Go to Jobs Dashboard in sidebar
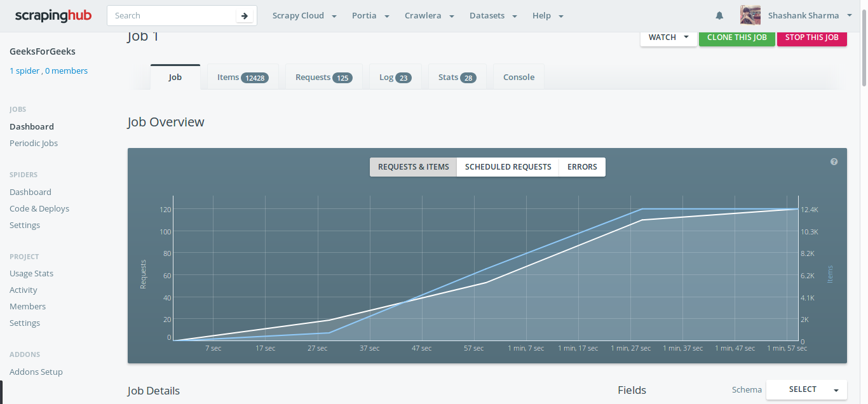 pos(32,126)
